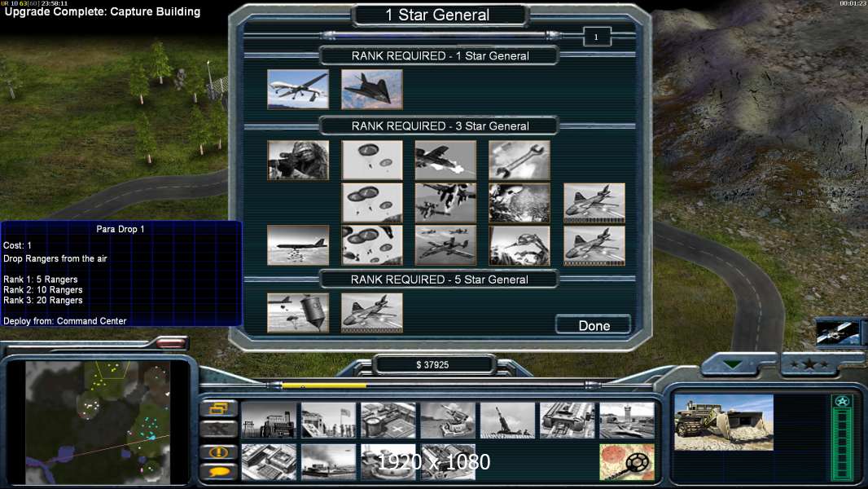Select the A-10 strike icon showing three planes

(x=445, y=245)
